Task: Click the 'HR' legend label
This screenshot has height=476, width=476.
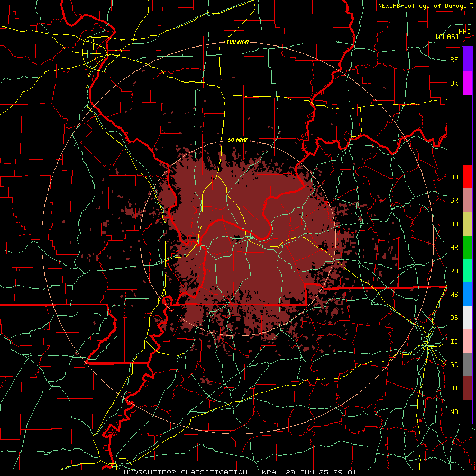Action: pos(454,248)
